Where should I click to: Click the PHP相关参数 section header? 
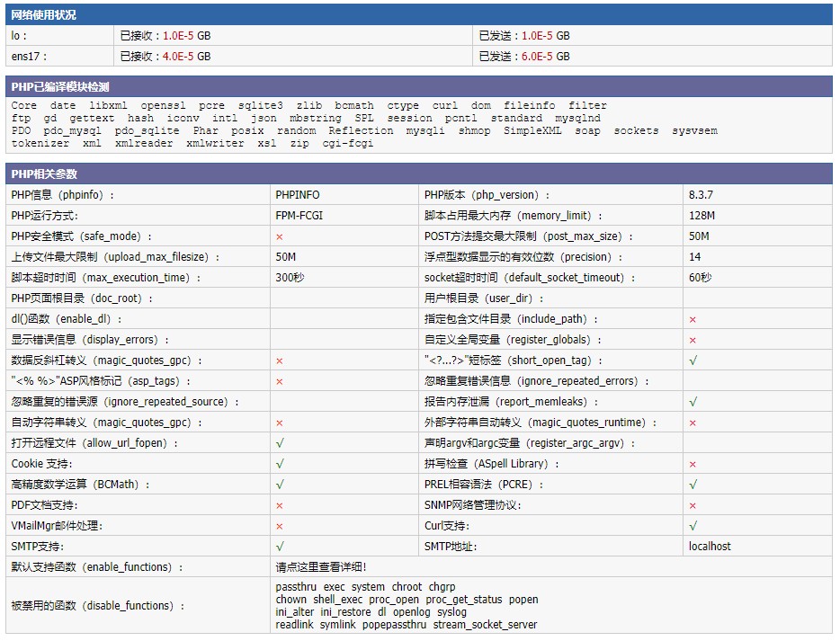(44, 174)
